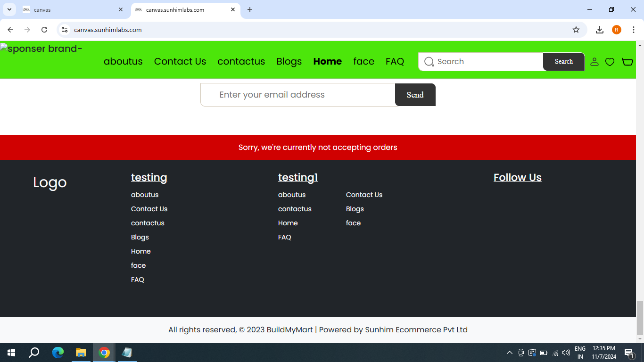Click the Send newsletter button

click(415, 95)
